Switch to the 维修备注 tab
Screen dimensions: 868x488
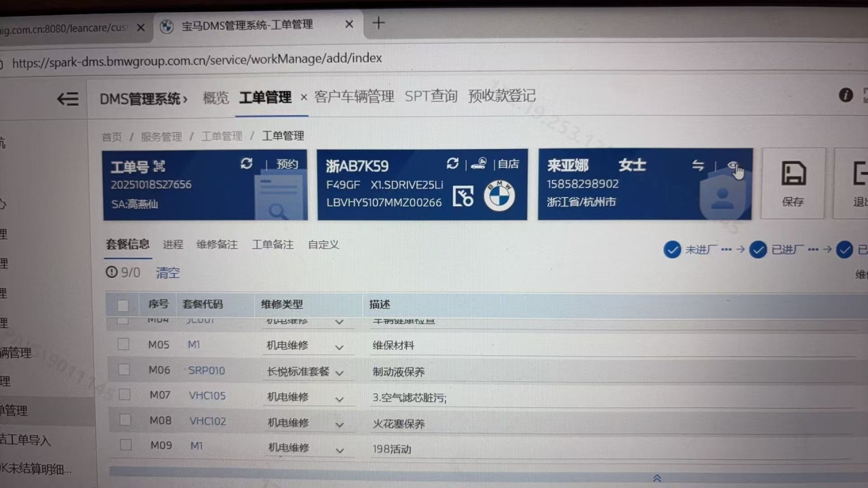(x=217, y=245)
